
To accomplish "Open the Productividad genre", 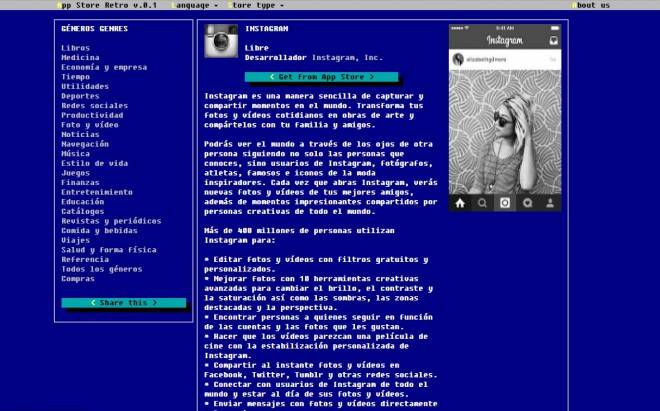I will click(92, 115).
